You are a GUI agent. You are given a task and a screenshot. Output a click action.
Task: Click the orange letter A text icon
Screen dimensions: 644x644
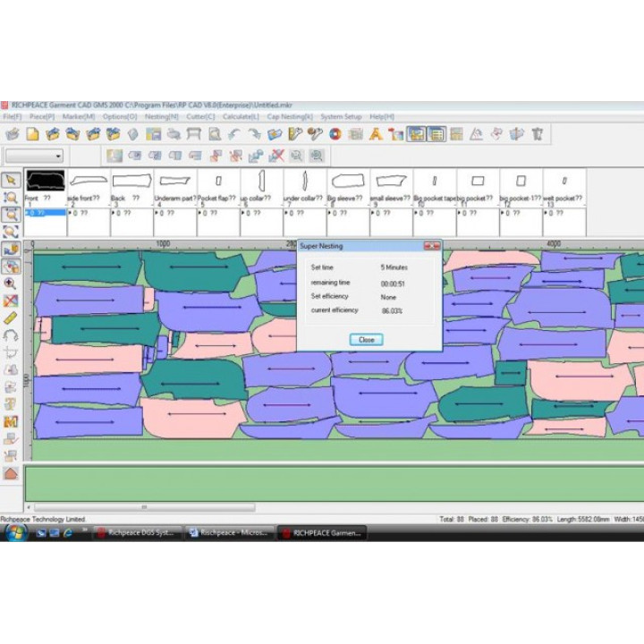click(376, 134)
